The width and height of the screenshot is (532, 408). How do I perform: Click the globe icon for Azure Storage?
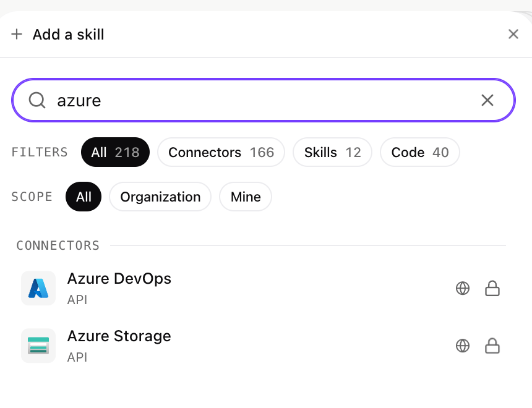point(463,346)
